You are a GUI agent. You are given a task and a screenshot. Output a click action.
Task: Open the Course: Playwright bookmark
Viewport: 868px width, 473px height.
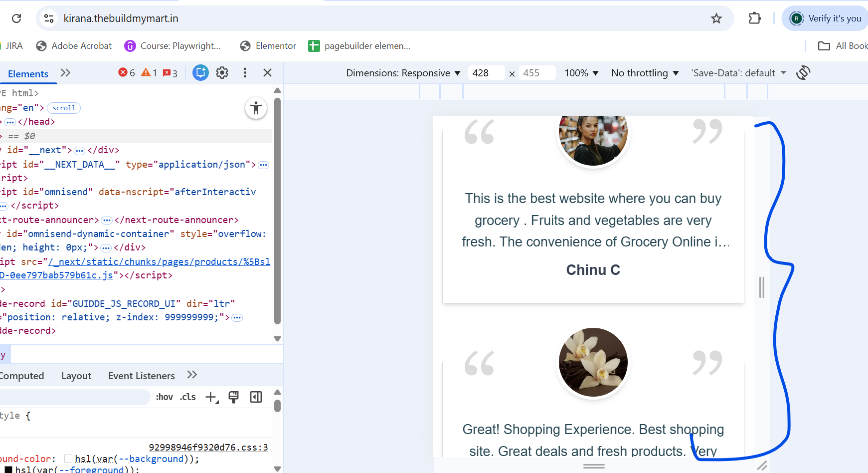[173, 46]
